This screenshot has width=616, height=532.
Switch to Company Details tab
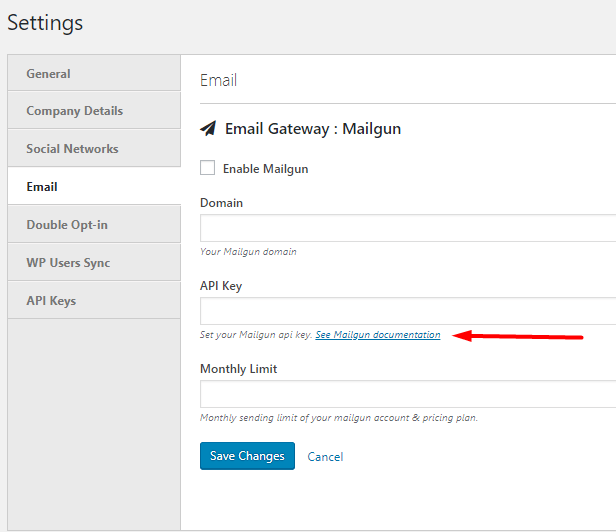pyautogui.click(x=94, y=111)
